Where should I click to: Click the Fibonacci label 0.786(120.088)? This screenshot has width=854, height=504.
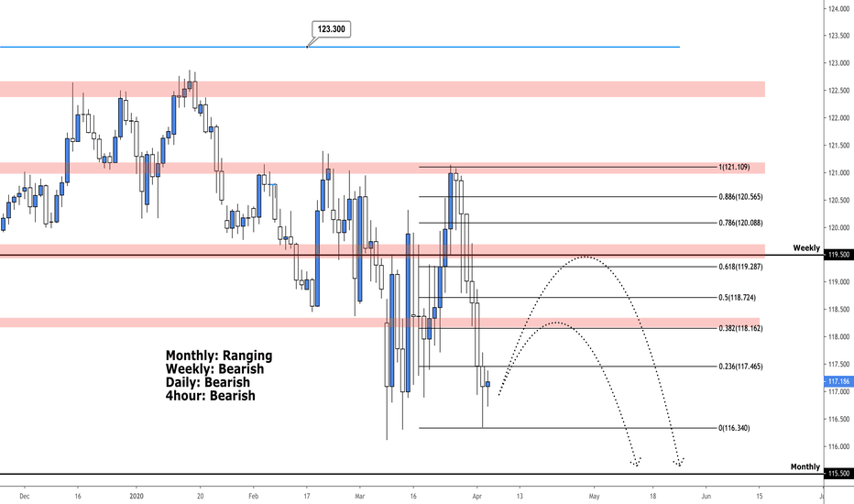[740, 223]
